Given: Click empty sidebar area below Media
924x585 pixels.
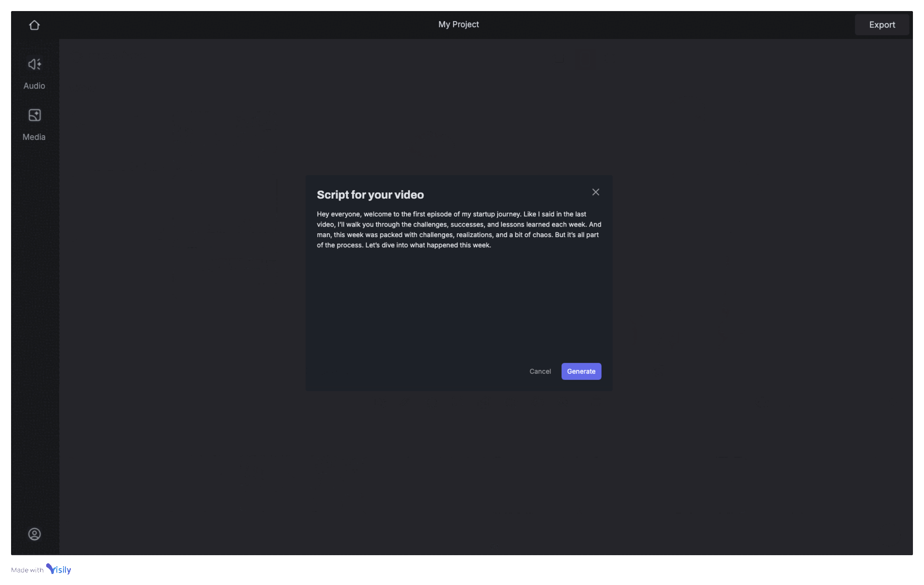Looking at the screenshot, I should pyautogui.click(x=34, y=313).
